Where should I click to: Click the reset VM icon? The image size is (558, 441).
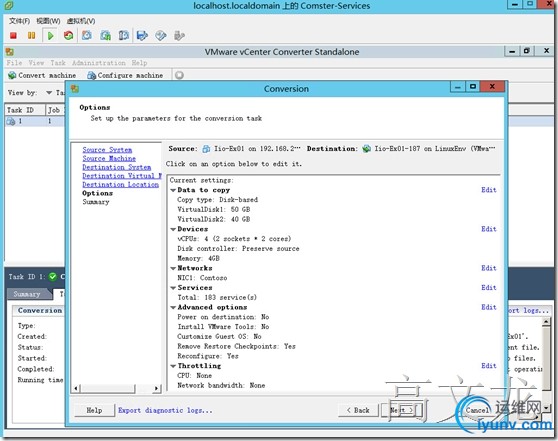click(68, 35)
